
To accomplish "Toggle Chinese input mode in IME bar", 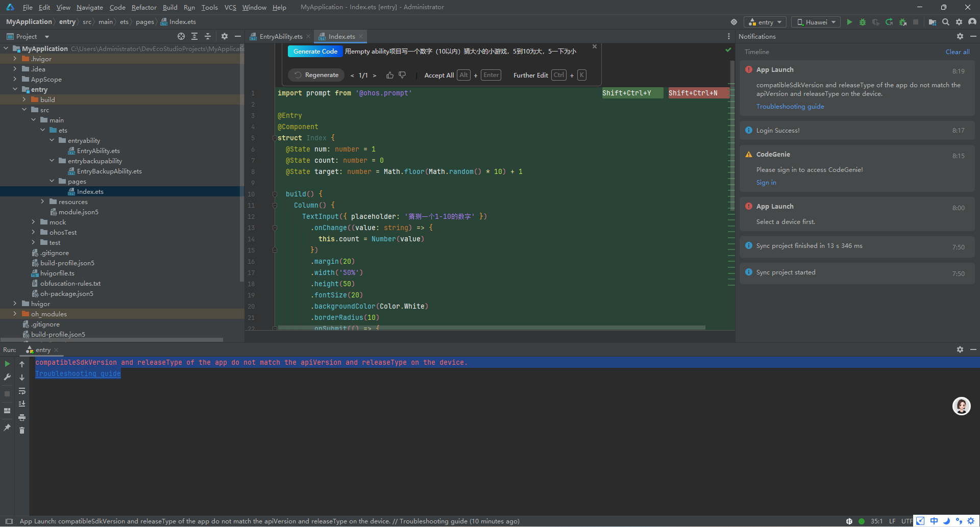I will pos(934,521).
